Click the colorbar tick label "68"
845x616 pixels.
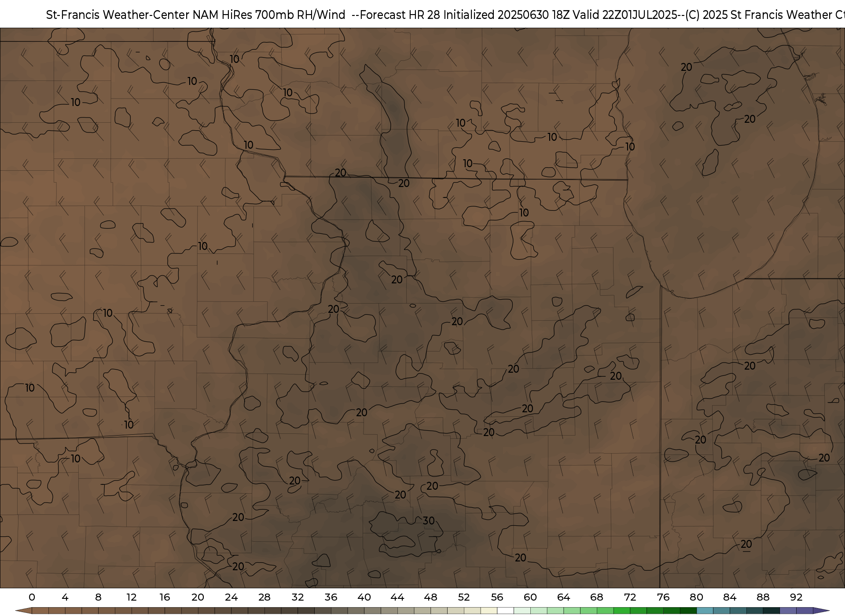pos(597,597)
